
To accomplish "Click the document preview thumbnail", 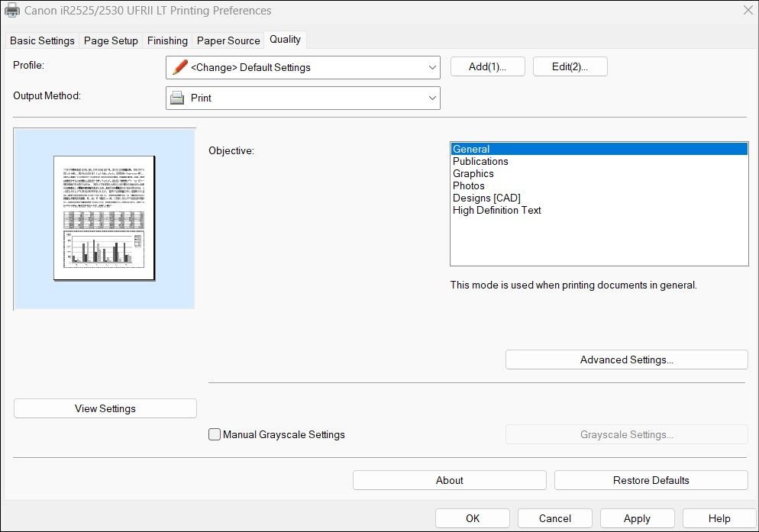I will [104, 219].
